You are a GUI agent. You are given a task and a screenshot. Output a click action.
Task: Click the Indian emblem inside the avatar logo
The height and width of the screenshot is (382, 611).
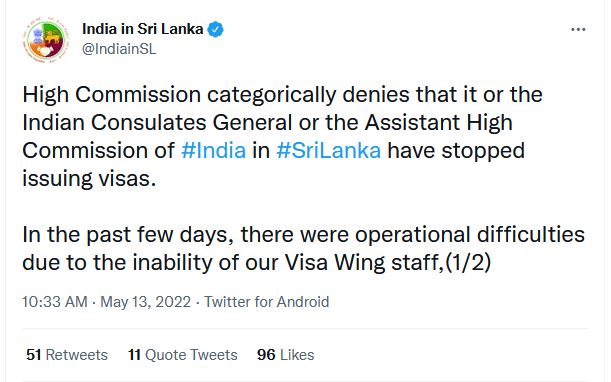point(38,36)
